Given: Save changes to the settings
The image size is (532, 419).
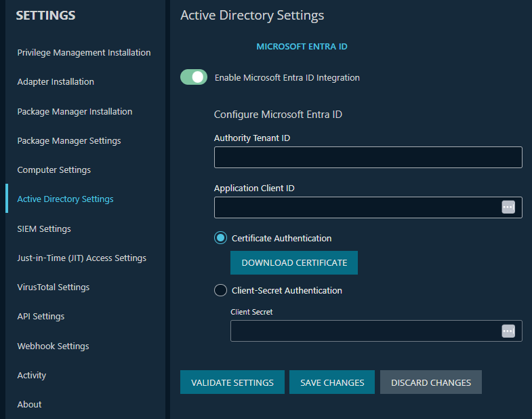Looking at the screenshot, I should click(x=332, y=382).
